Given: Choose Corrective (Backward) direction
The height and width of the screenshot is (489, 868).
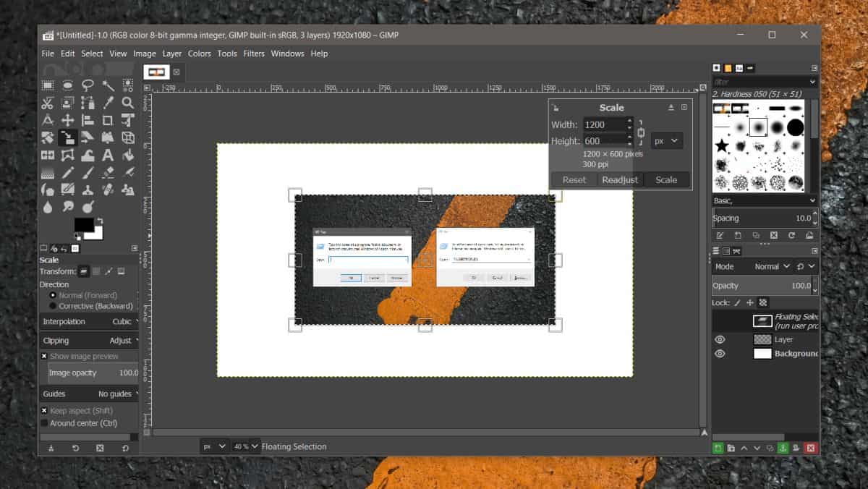Looking at the screenshot, I should pos(53,306).
